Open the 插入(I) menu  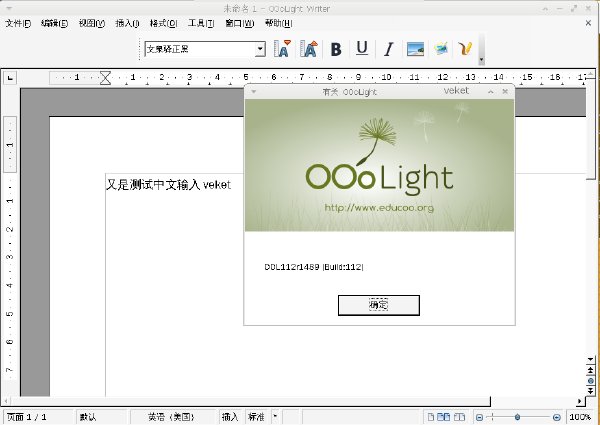coord(127,23)
